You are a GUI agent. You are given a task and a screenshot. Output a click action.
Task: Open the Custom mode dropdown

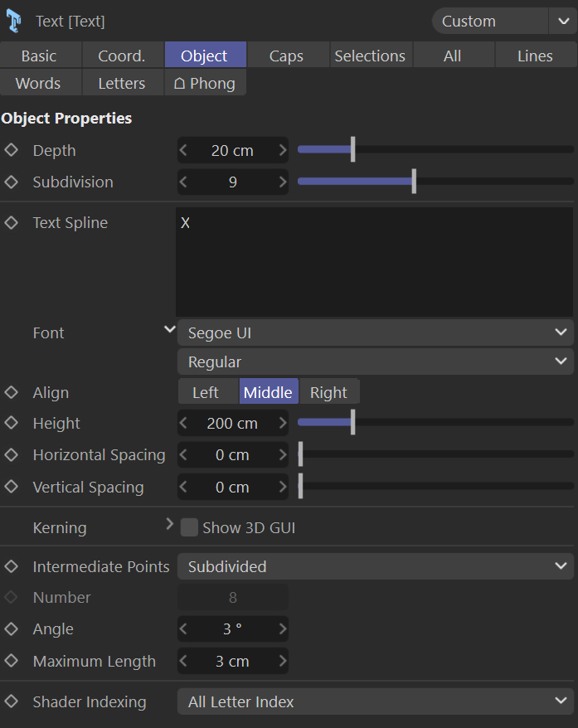(x=501, y=21)
